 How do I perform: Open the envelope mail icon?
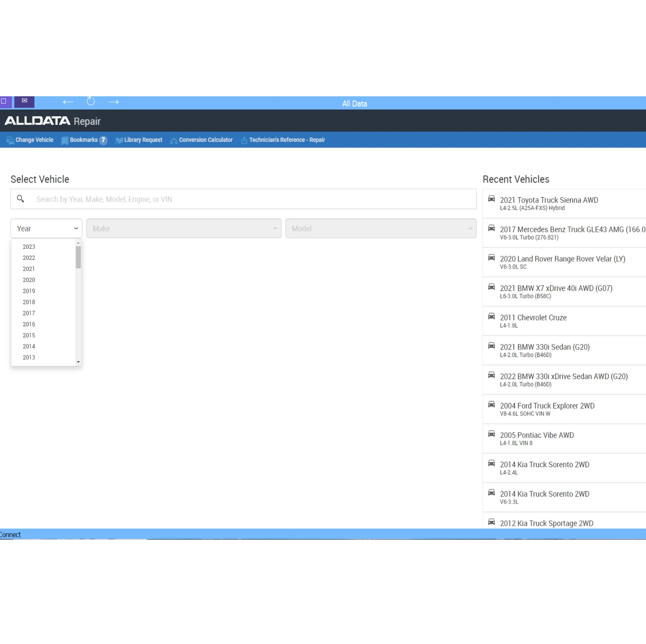click(x=24, y=101)
